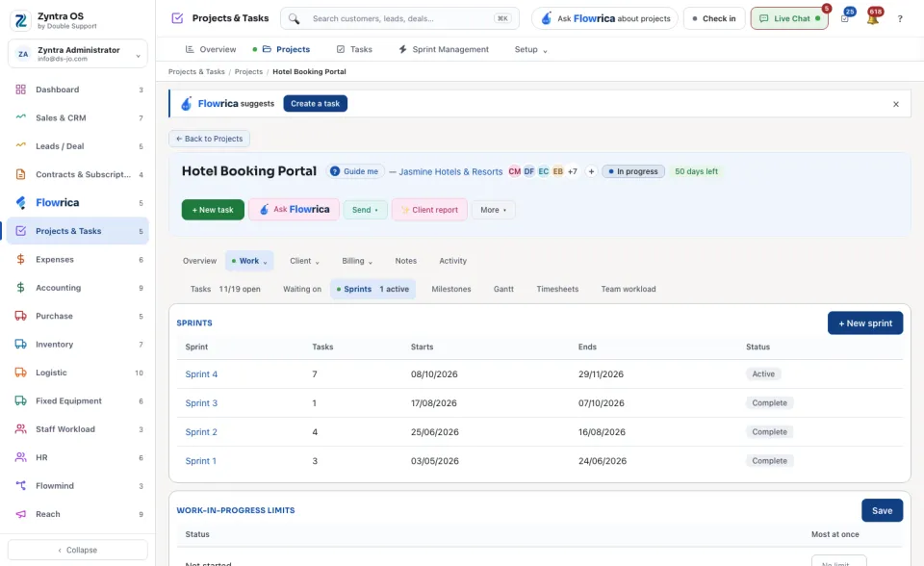This screenshot has width=924, height=566.
Task: Click the + New sprint button
Action: (x=865, y=323)
